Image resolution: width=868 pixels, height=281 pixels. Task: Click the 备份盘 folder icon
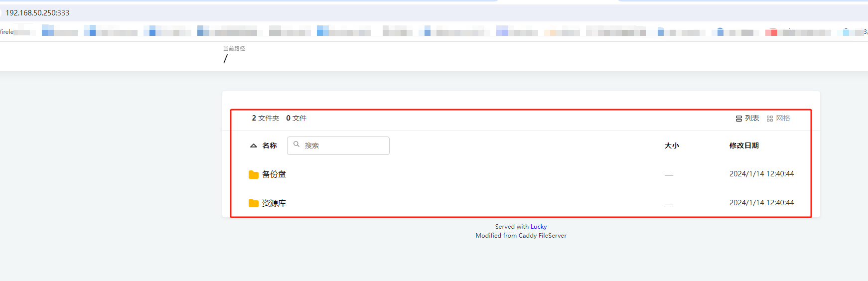253,174
